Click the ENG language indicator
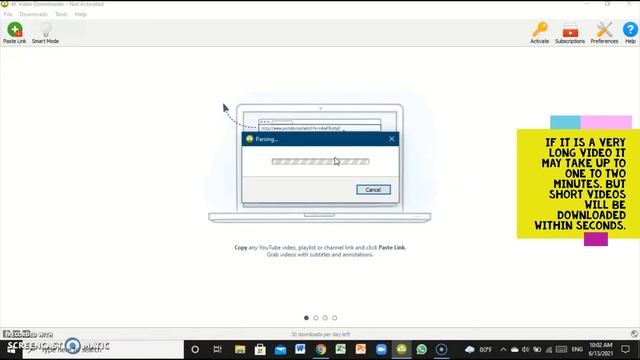The height and width of the screenshot is (360, 640). coord(577,349)
